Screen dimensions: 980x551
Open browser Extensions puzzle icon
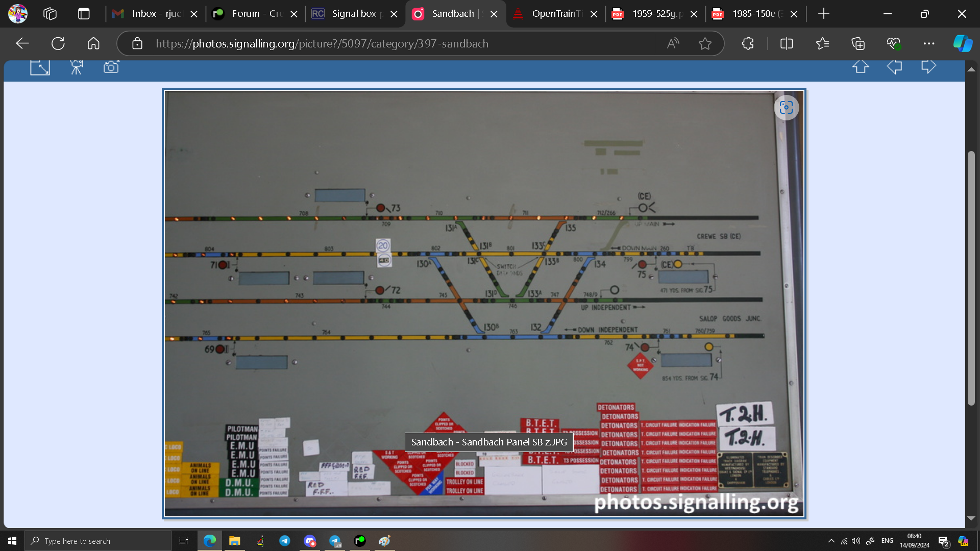pos(748,43)
